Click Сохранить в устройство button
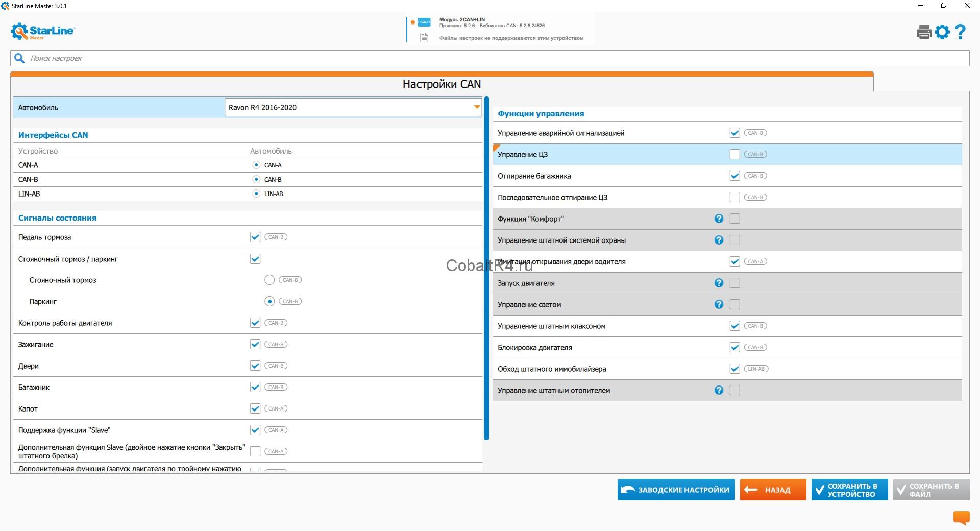 (x=849, y=490)
